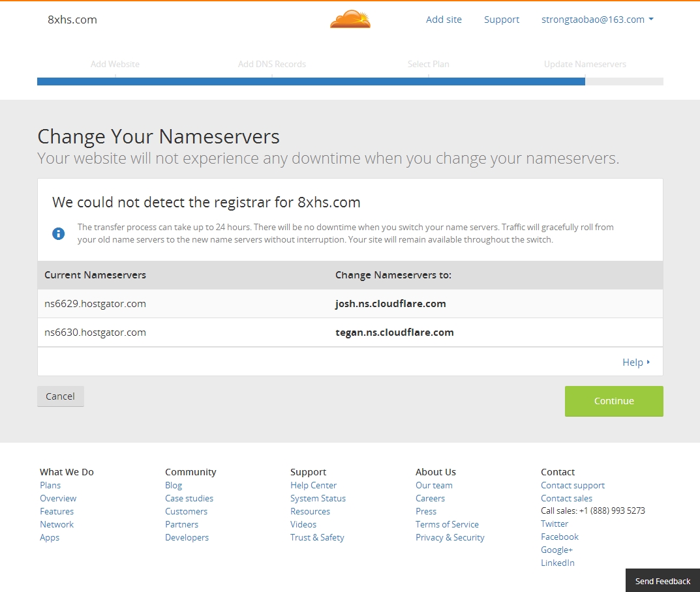Open the Trust & Safety footer link
This screenshot has height=592, width=700.
click(318, 537)
